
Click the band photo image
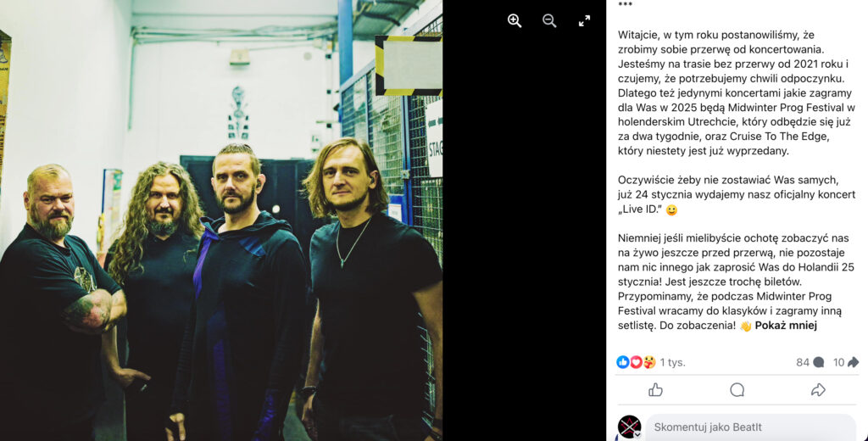221,220
